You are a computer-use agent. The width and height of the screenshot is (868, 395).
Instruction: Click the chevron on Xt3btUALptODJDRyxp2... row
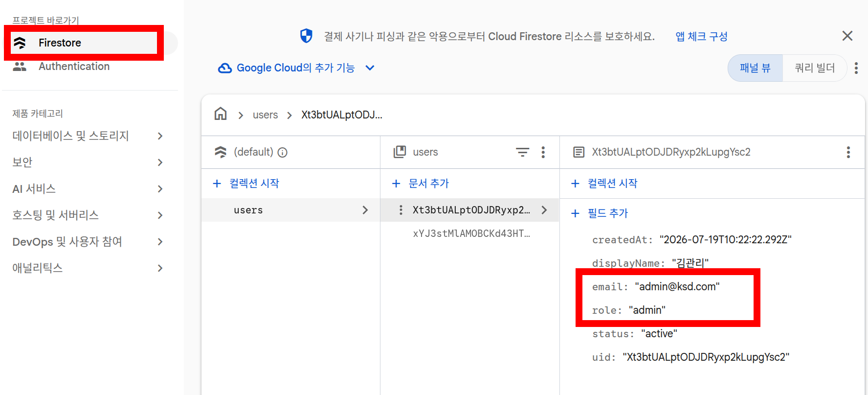pos(544,210)
